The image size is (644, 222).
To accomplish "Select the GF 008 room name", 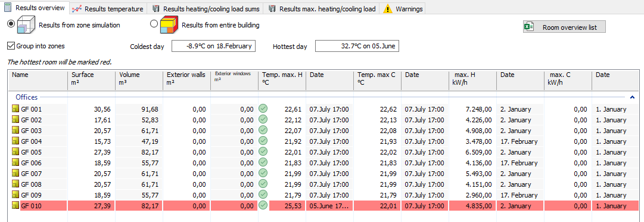I will [x=31, y=184].
